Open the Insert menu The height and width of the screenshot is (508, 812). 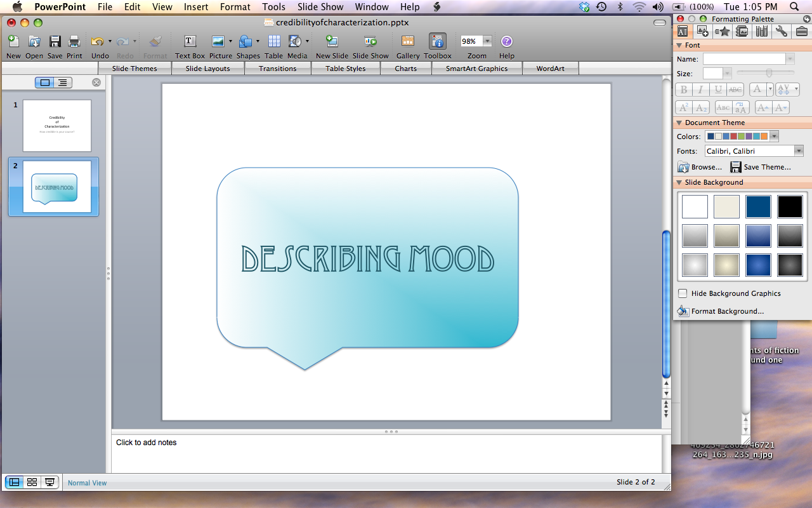click(x=196, y=7)
